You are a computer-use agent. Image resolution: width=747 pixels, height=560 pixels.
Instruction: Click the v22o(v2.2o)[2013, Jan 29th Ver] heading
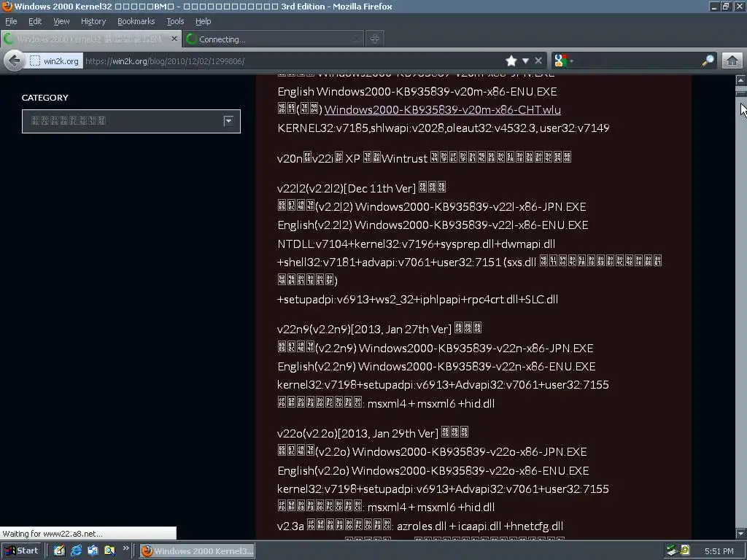[373, 433]
